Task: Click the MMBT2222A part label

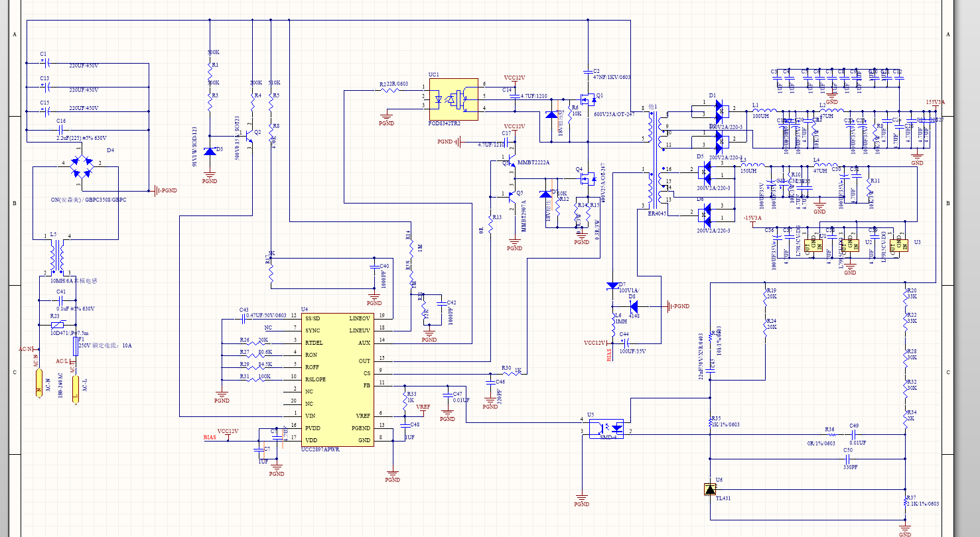Action: tap(533, 162)
